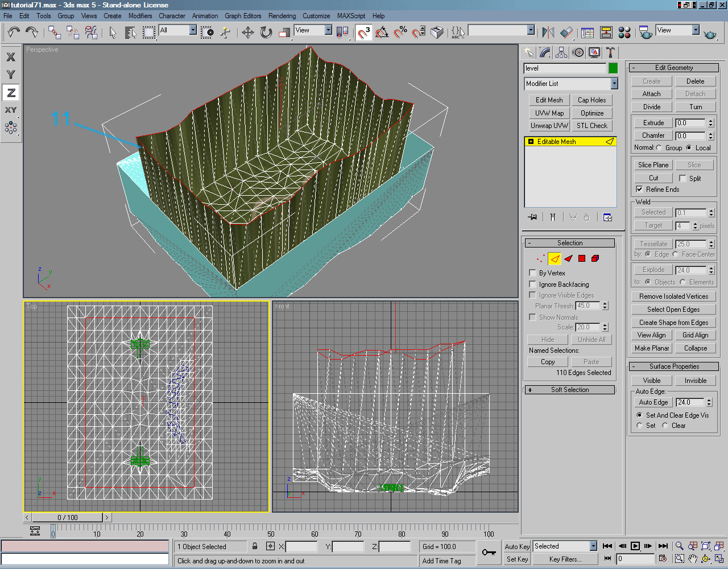Uncheck Refine Ends

639,189
